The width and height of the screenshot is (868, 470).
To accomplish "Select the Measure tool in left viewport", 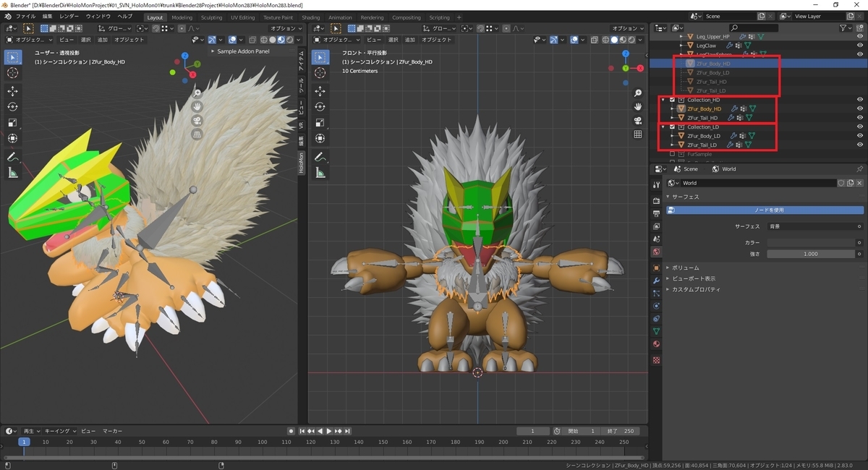I will click(x=13, y=173).
